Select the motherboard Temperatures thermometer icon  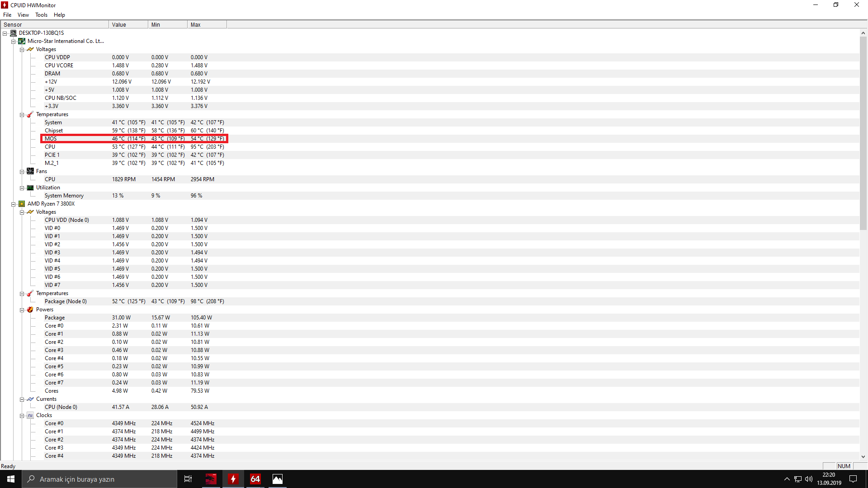coord(30,114)
